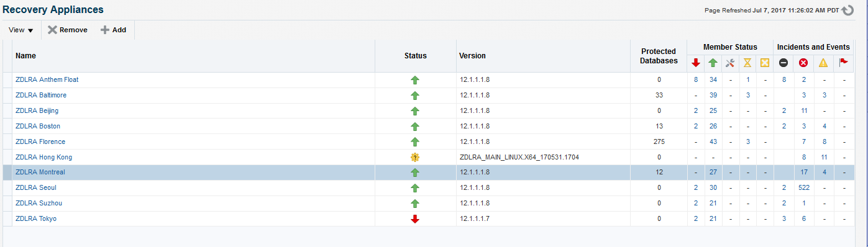Click members up count 43 for Florence
Image resolution: width=868 pixels, height=247 pixels.
[x=713, y=141]
